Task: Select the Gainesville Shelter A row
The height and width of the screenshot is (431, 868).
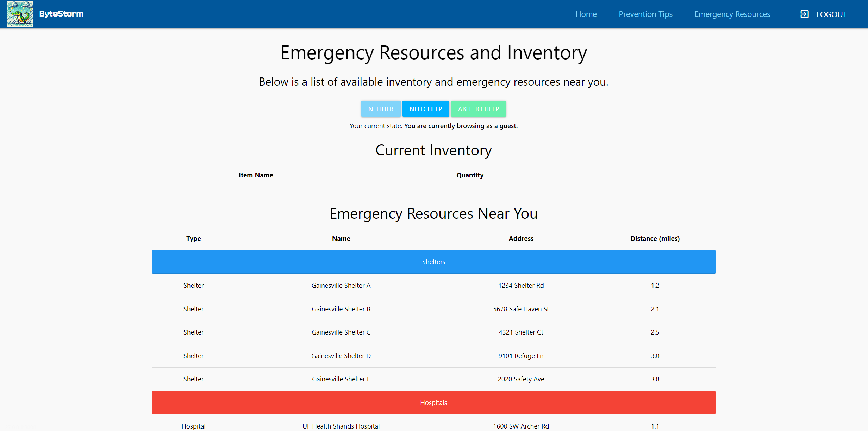Action: pos(341,285)
